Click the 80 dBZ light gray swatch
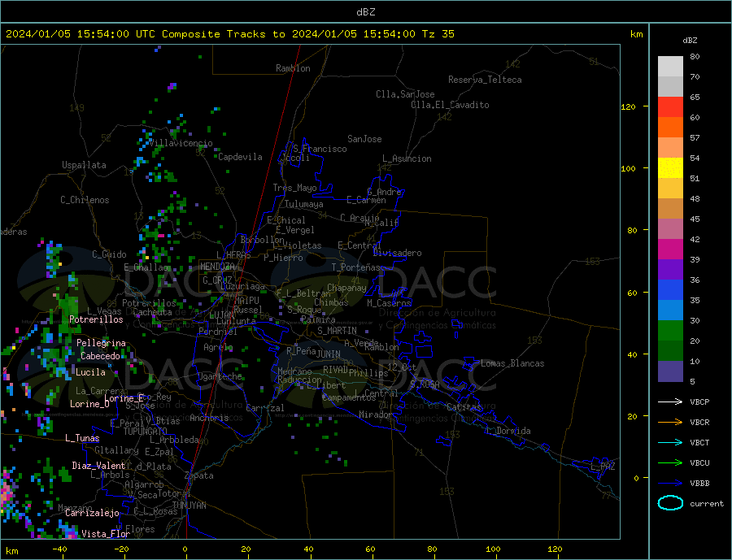 [670, 67]
